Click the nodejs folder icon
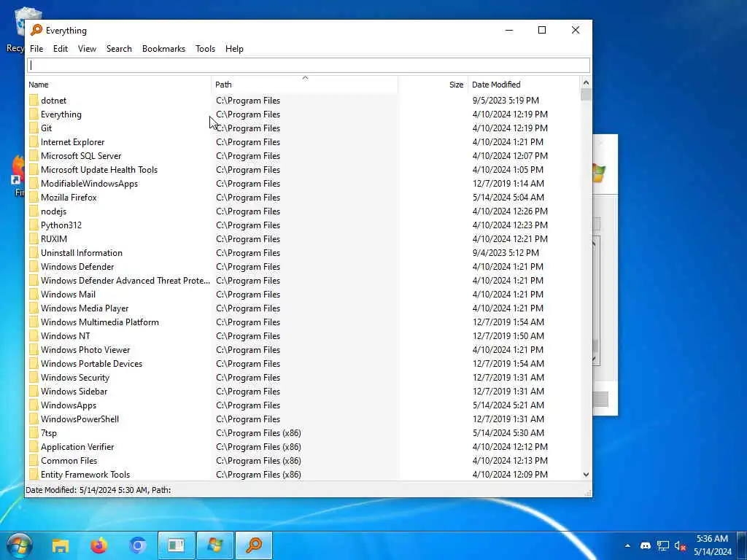This screenshot has height=560, width=747. pyautogui.click(x=34, y=211)
